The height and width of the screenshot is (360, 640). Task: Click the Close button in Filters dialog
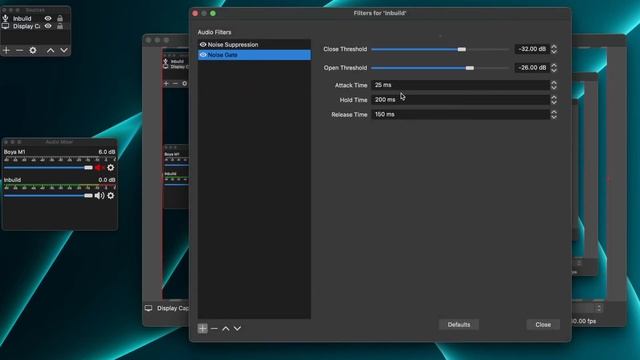(543, 324)
